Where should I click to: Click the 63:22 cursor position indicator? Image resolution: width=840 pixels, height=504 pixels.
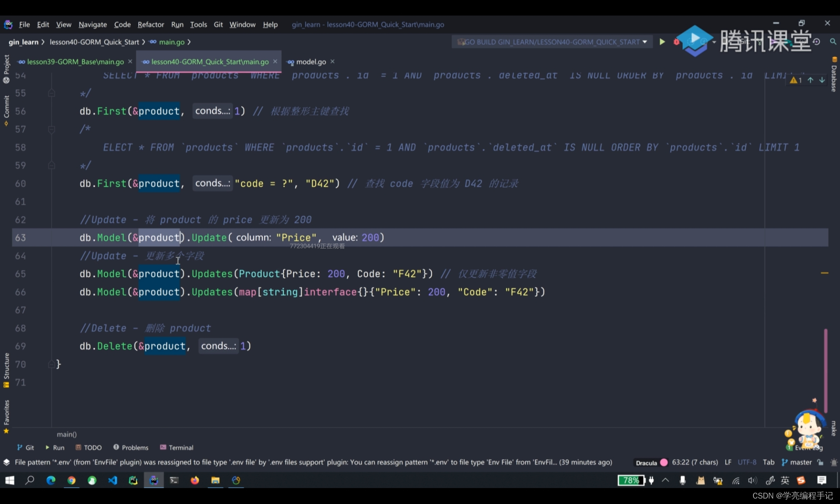[x=695, y=462]
